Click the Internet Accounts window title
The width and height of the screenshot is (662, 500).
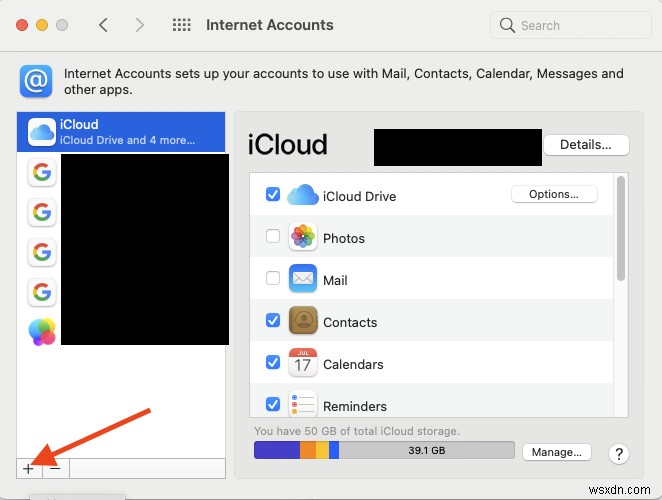pyautogui.click(x=269, y=25)
